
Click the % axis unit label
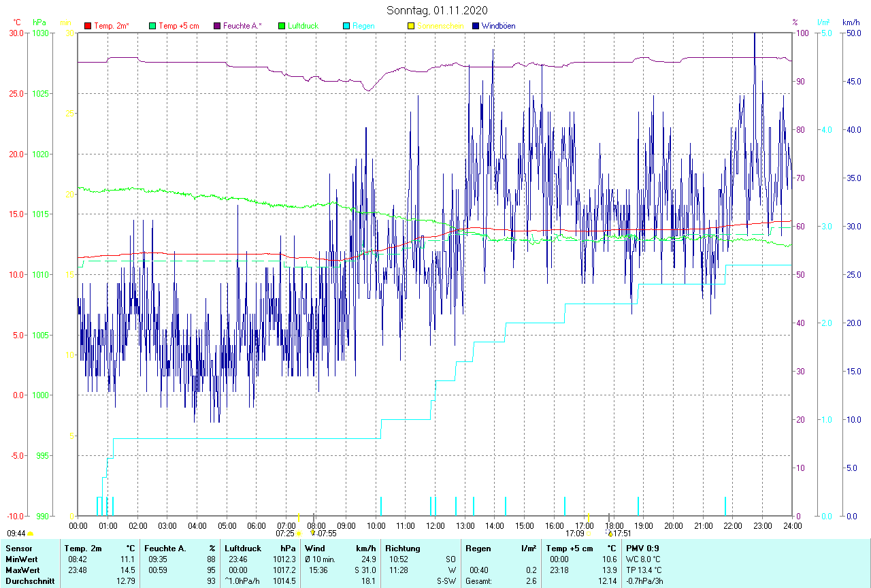tap(795, 22)
